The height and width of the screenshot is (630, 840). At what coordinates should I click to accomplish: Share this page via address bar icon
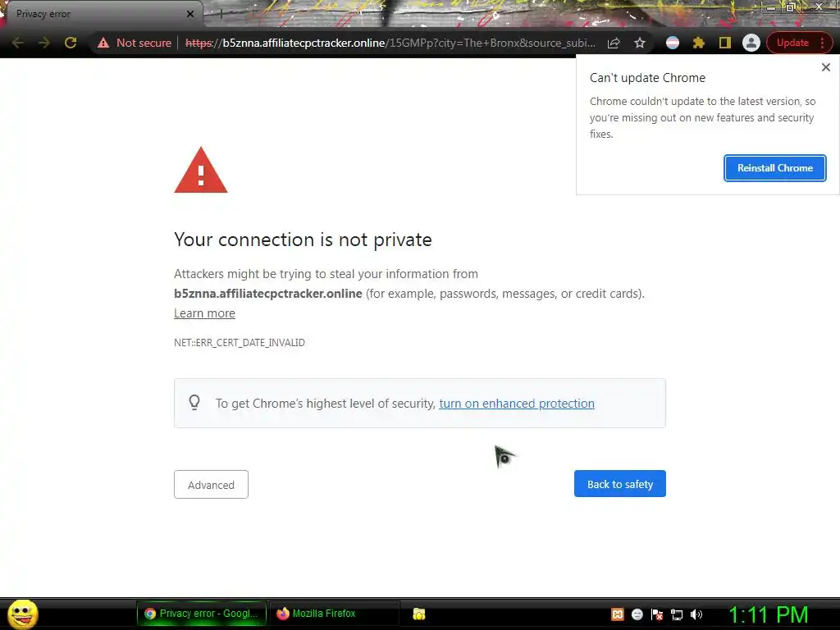(614, 43)
